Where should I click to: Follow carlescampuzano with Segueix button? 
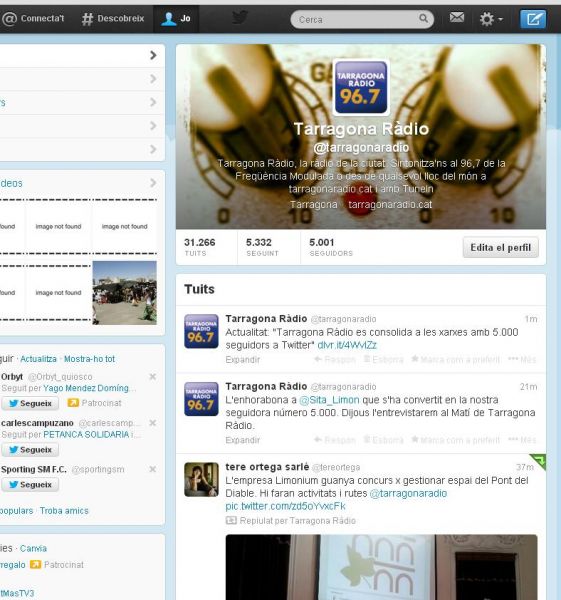tap(30, 450)
